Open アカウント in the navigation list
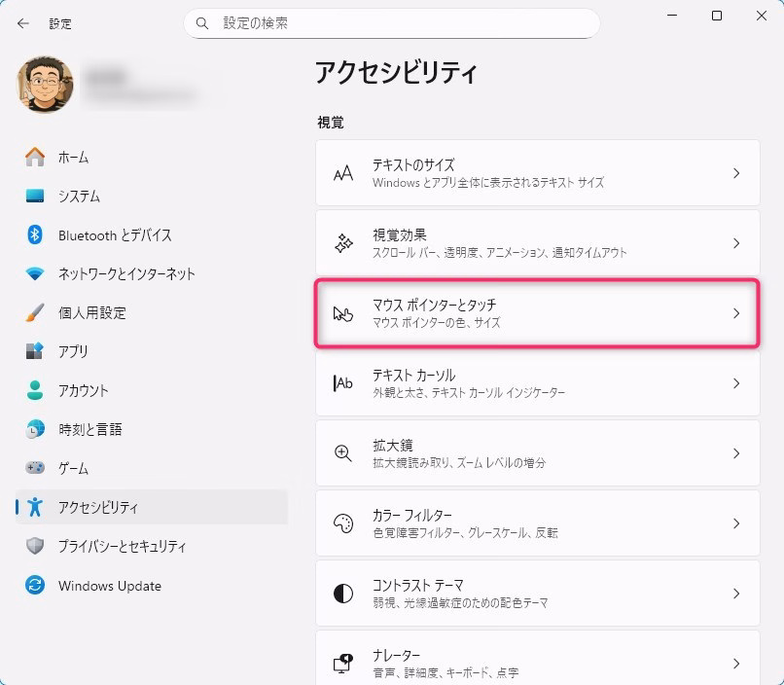784x685 pixels. pos(83,390)
